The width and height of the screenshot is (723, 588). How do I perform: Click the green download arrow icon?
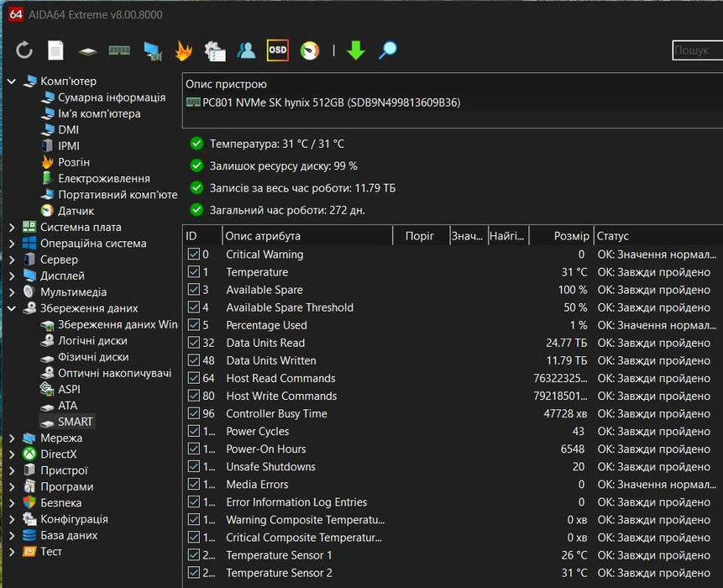pos(355,50)
